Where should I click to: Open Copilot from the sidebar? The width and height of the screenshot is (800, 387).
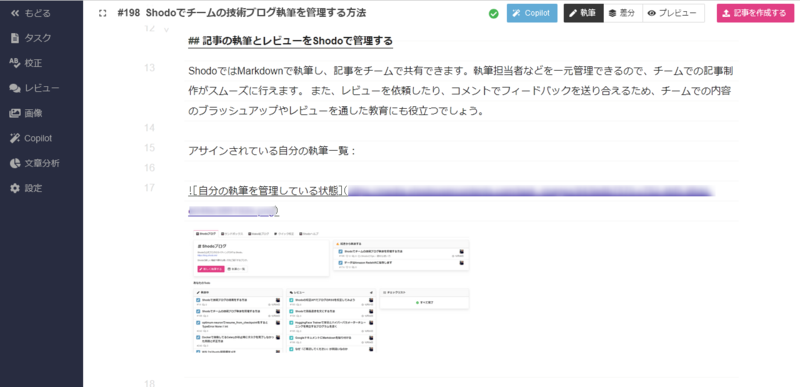coord(32,138)
